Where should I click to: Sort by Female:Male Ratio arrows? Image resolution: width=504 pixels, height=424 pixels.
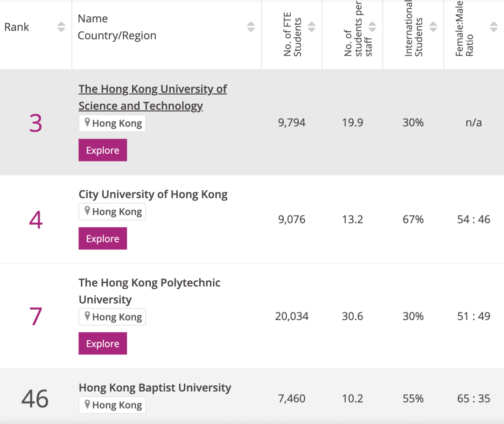click(x=494, y=27)
